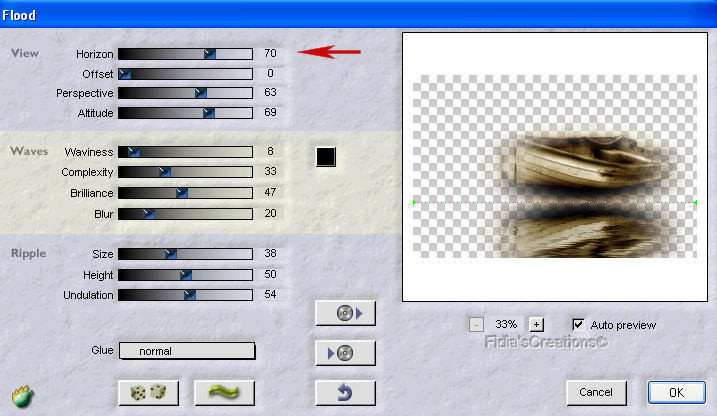Toggle the Auto preview checkbox
717x416 pixels.
pos(578,325)
